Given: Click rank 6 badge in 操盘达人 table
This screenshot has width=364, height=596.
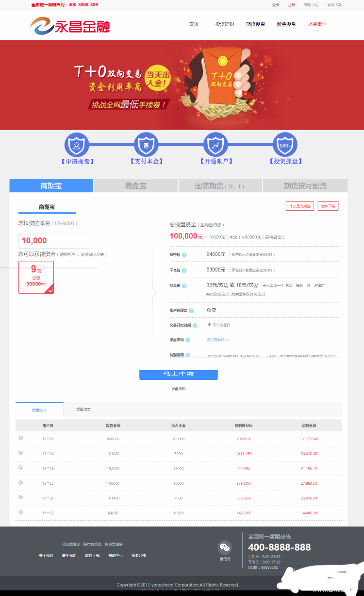Looking at the screenshot, I should [21, 512].
